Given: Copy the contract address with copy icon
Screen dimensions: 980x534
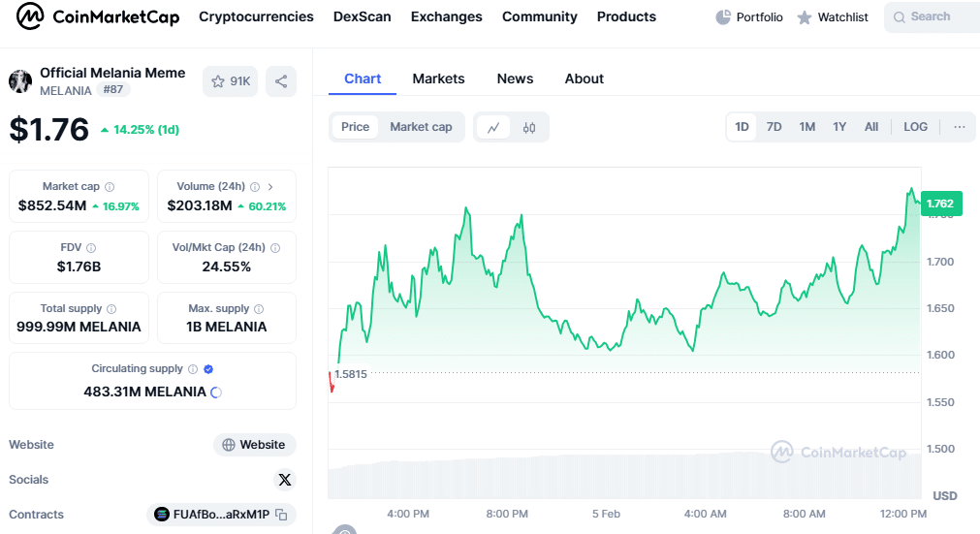Looking at the screenshot, I should pyautogui.click(x=282, y=515).
